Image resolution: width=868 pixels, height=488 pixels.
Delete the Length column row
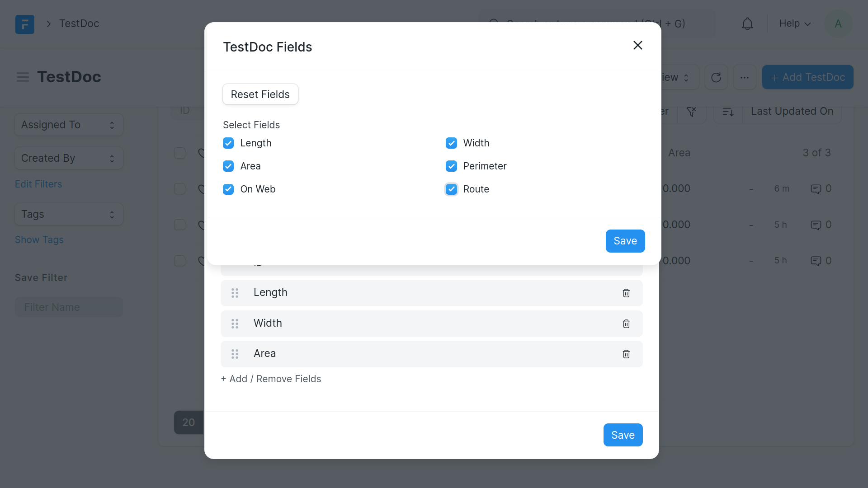click(x=626, y=293)
